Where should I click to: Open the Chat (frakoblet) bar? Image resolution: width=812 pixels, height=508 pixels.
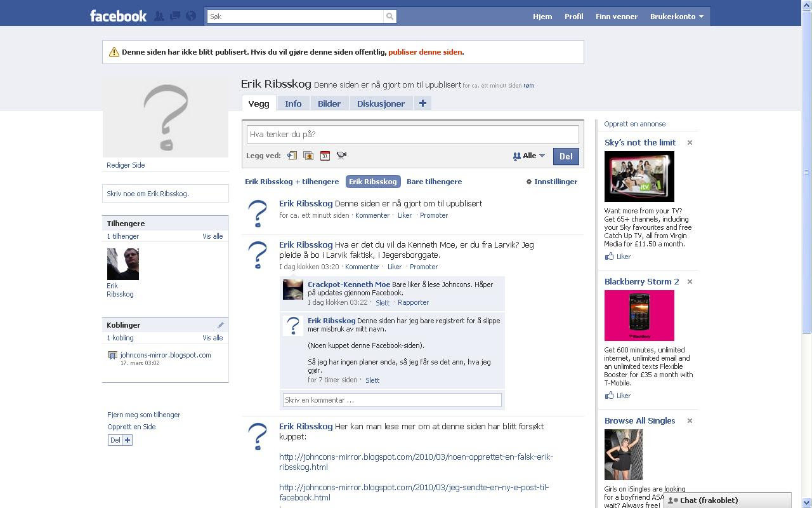pyautogui.click(x=728, y=500)
